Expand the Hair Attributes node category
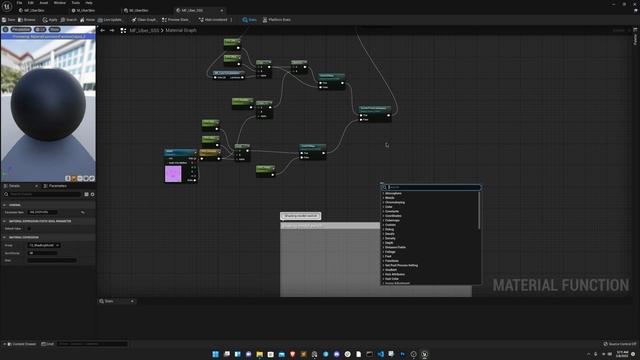Image resolution: width=640 pixels, height=360 pixels. point(395,274)
